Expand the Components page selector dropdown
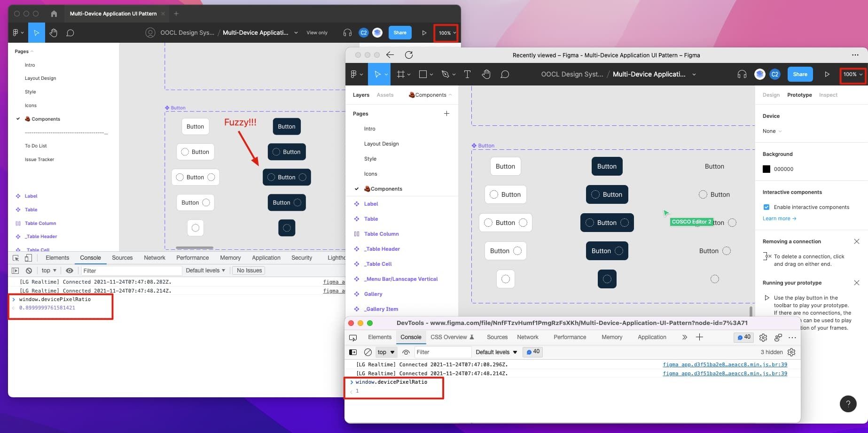 430,95
